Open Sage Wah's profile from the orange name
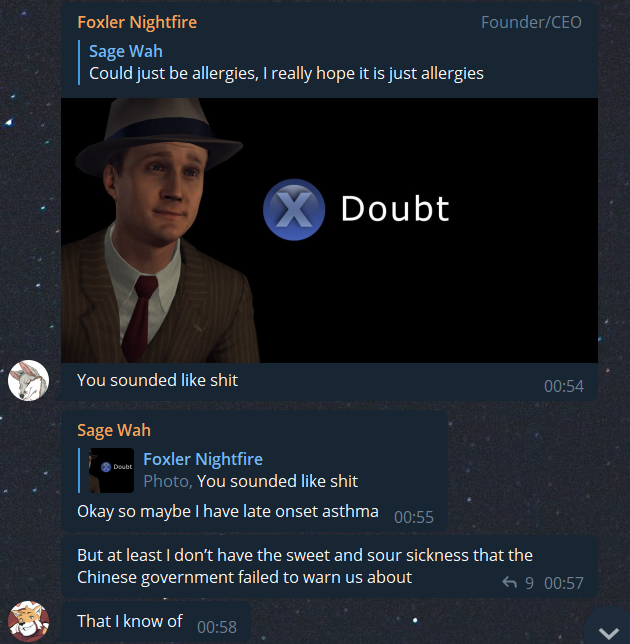This screenshot has width=630, height=644. click(x=114, y=430)
